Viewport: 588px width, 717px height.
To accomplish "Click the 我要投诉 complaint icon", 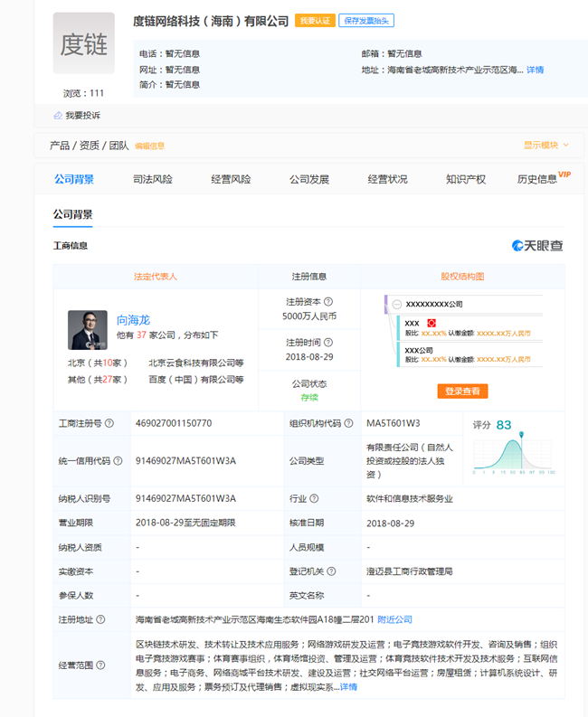I will (58, 115).
